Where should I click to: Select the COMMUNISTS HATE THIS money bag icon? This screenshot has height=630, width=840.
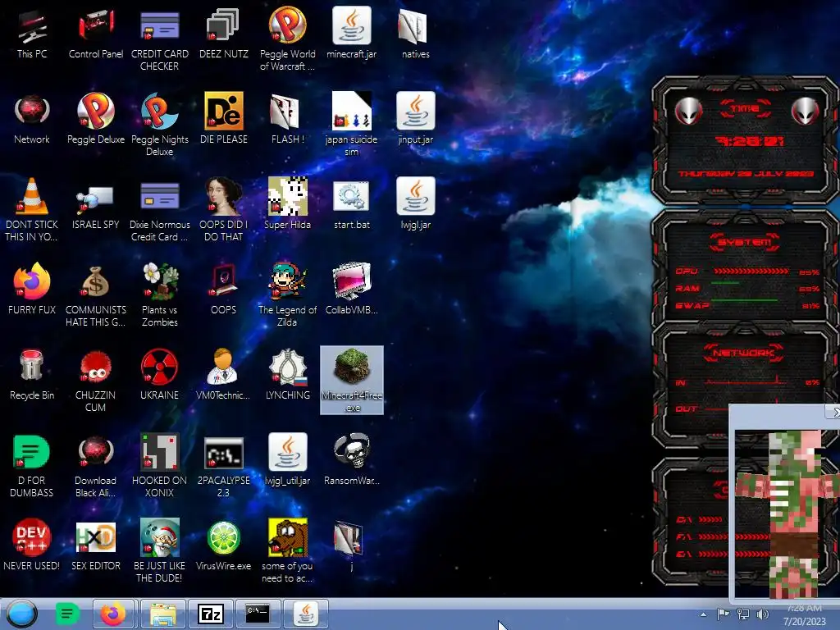pyautogui.click(x=96, y=282)
